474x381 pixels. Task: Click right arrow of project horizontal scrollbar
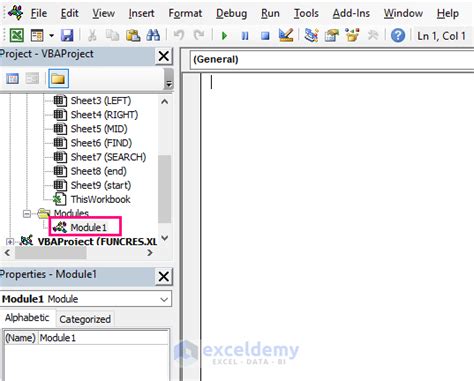click(x=150, y=253)
